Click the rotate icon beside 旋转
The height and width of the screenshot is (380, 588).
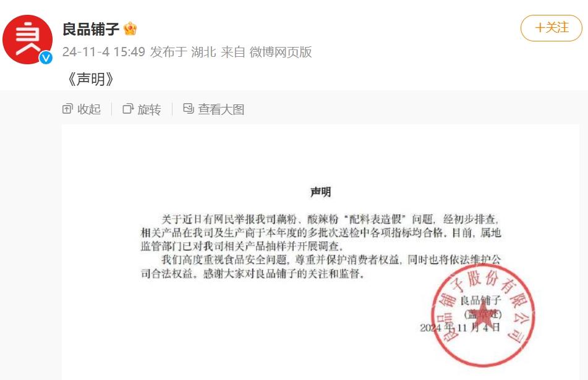pos(128,109)
